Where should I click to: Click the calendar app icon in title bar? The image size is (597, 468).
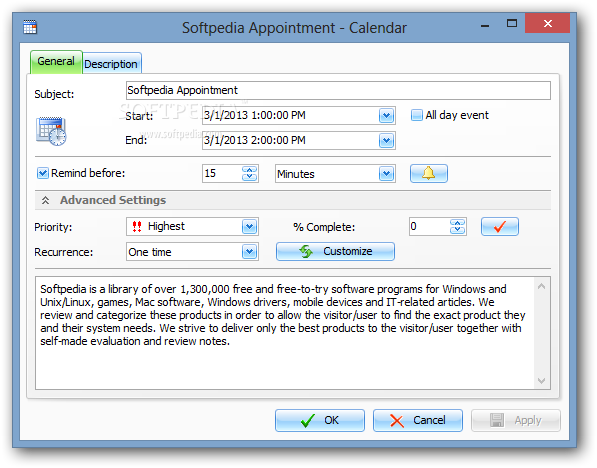point(30,27)
